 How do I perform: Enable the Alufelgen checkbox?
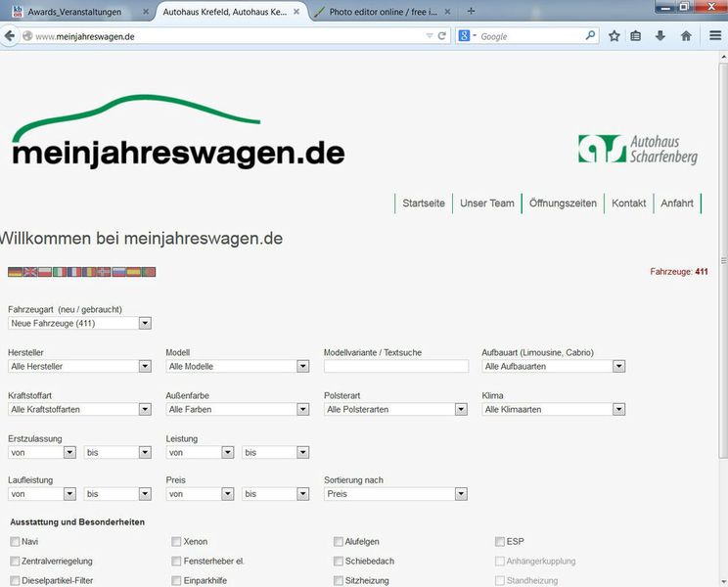[339, 542]
